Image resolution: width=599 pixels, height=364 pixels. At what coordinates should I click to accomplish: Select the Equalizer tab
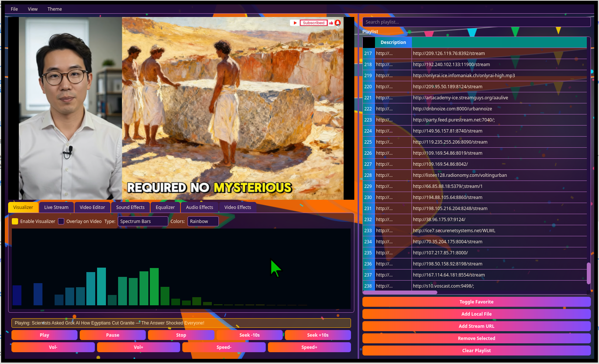coord(165,207)
